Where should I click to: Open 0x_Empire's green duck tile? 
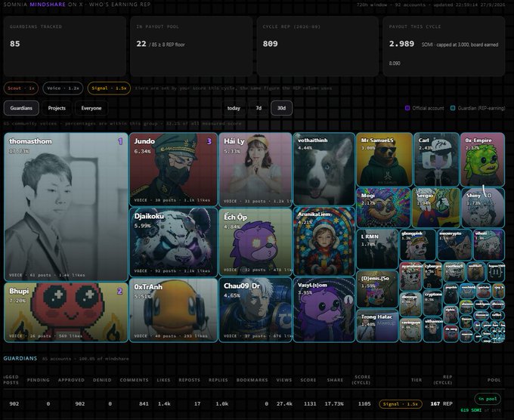click(x=482, y=159)
